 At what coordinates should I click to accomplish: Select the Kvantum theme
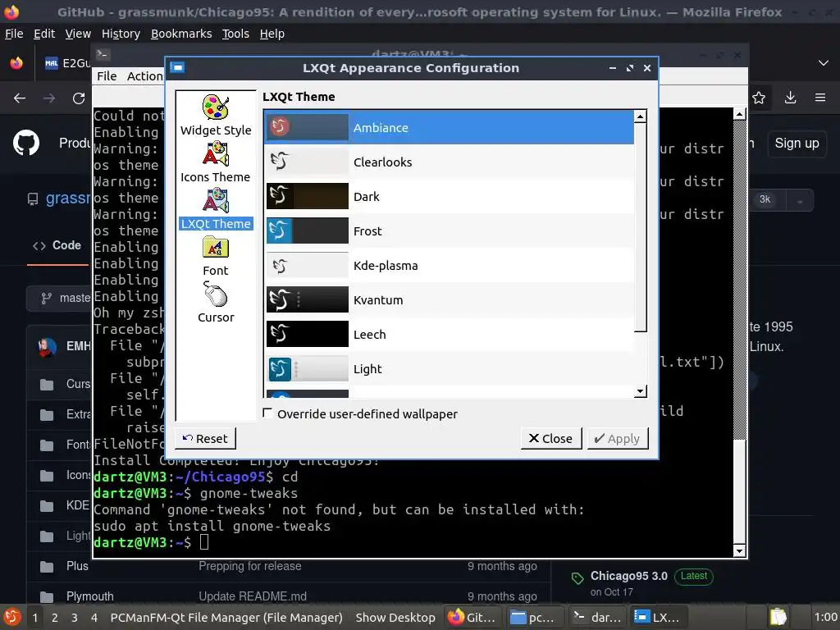click(x=449, y=300)
